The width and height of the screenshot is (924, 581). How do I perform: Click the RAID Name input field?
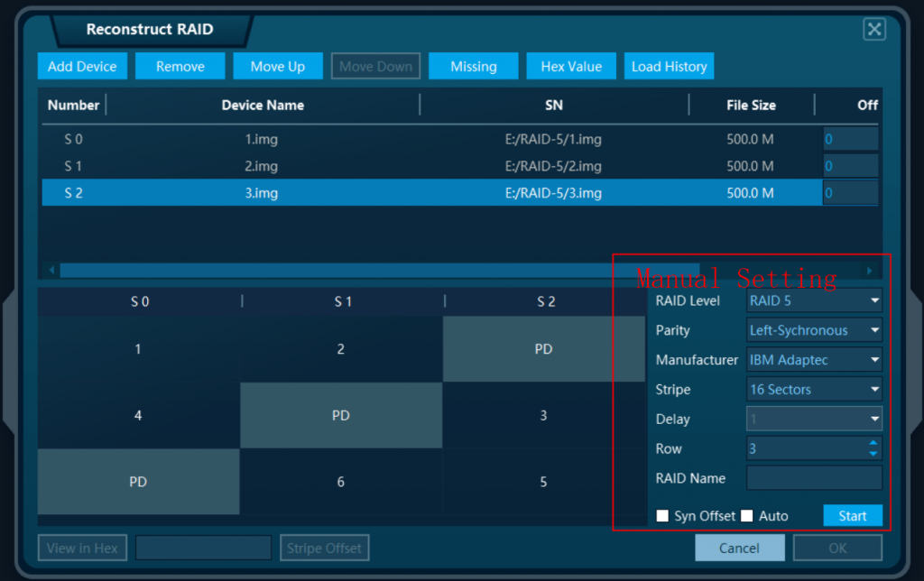pos(814,478)
